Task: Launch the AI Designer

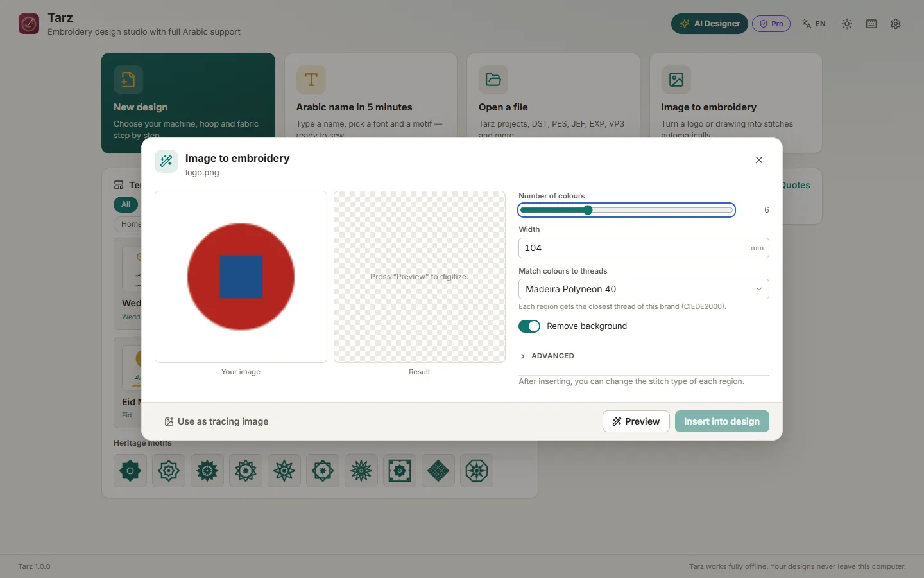Action: point(709,24)
